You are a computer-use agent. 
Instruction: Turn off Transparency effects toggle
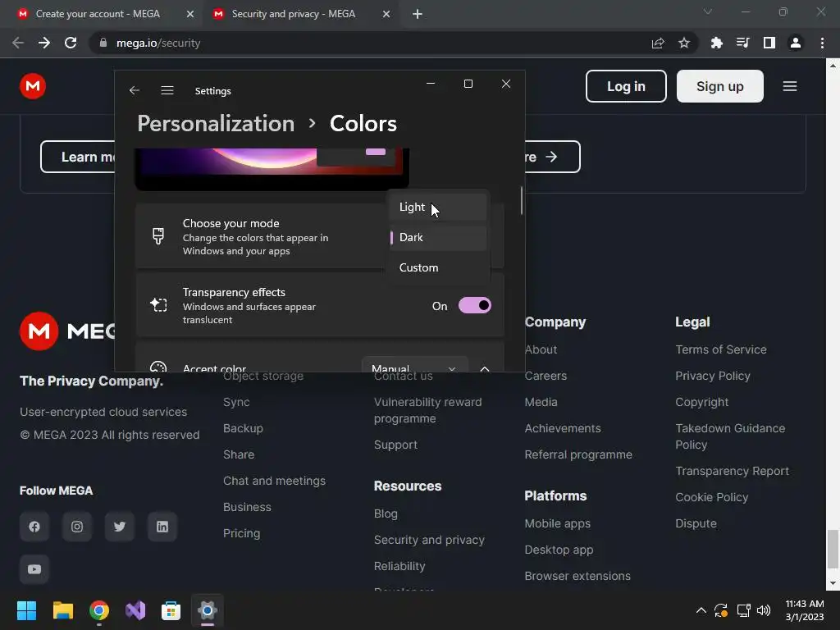pyautogui.click(x=475, y=305)
